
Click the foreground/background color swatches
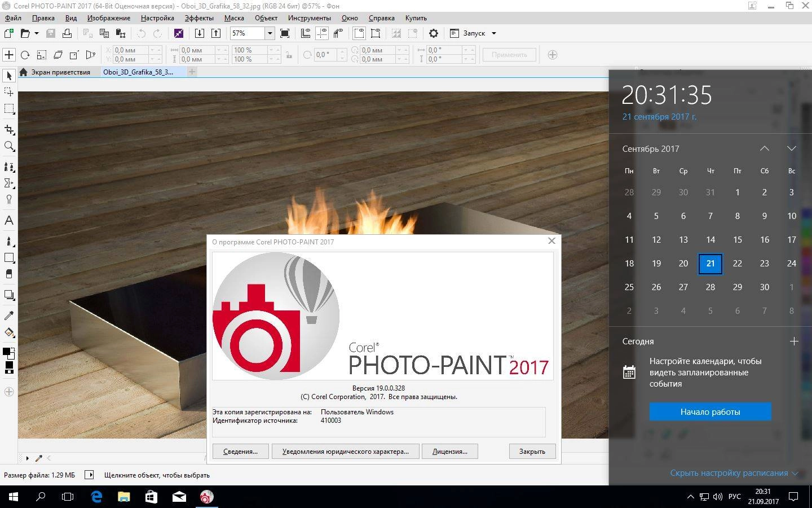pos(9,354)
